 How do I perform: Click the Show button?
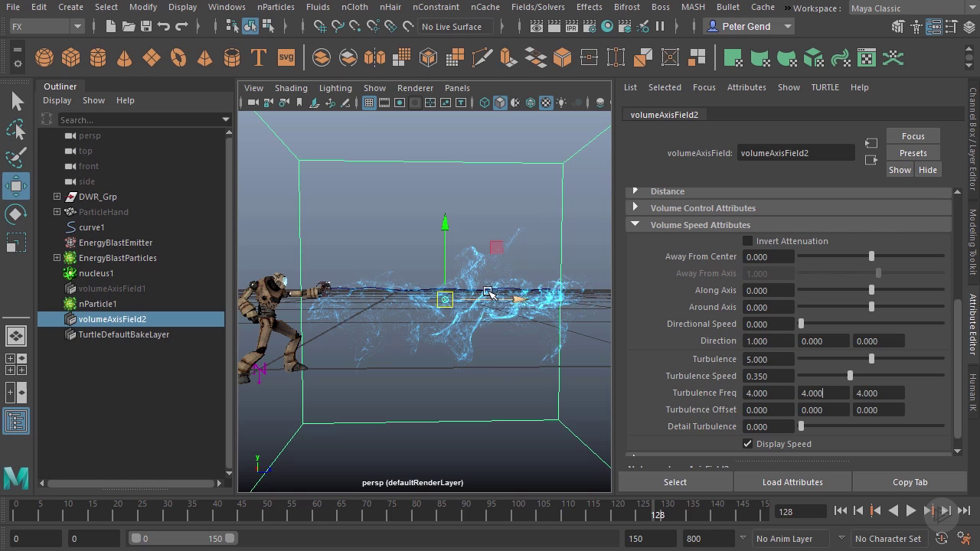coord(900,170)
